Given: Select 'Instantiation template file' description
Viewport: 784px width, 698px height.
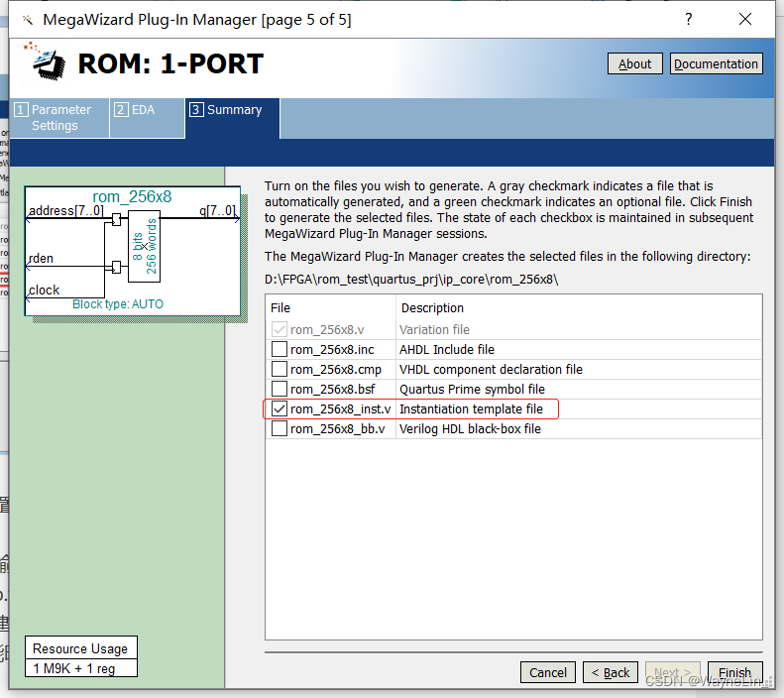Looking at the screenshot, I should [471, 409].
